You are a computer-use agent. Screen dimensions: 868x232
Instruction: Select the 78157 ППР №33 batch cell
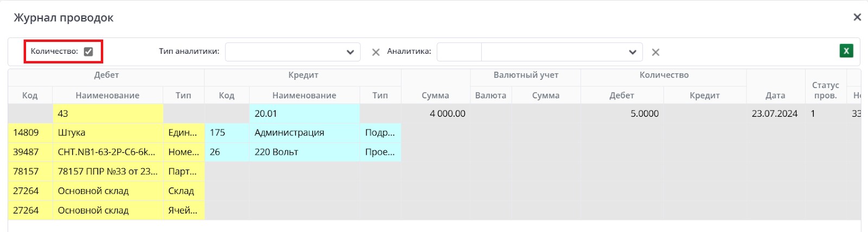[107, 172]
